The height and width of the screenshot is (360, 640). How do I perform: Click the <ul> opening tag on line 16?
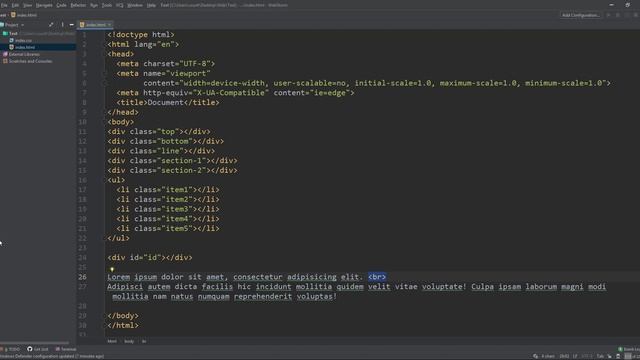[116, 180]
